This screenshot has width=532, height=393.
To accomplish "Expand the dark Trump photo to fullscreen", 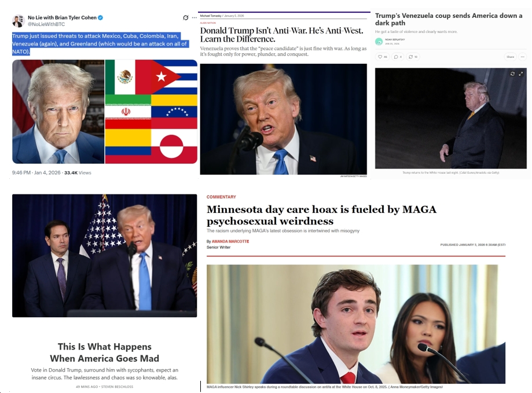I will click(x=521, y=74).
